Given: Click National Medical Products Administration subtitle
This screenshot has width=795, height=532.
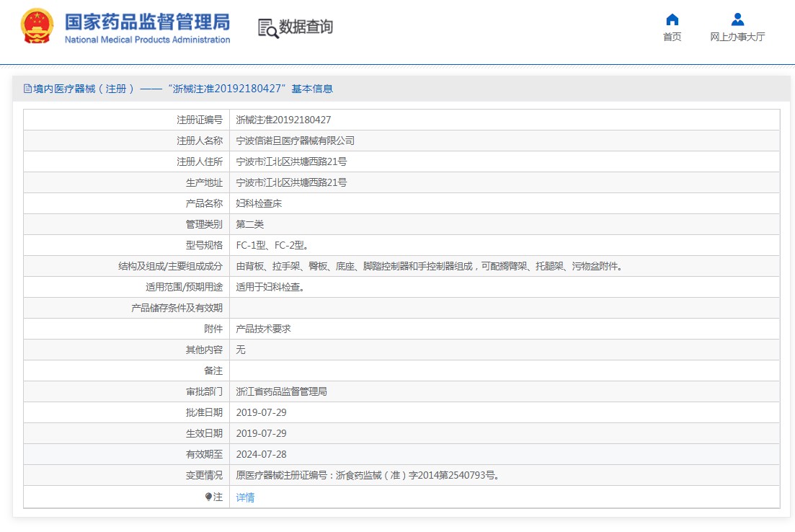Looking at the screenshot, I should (147, 40).
